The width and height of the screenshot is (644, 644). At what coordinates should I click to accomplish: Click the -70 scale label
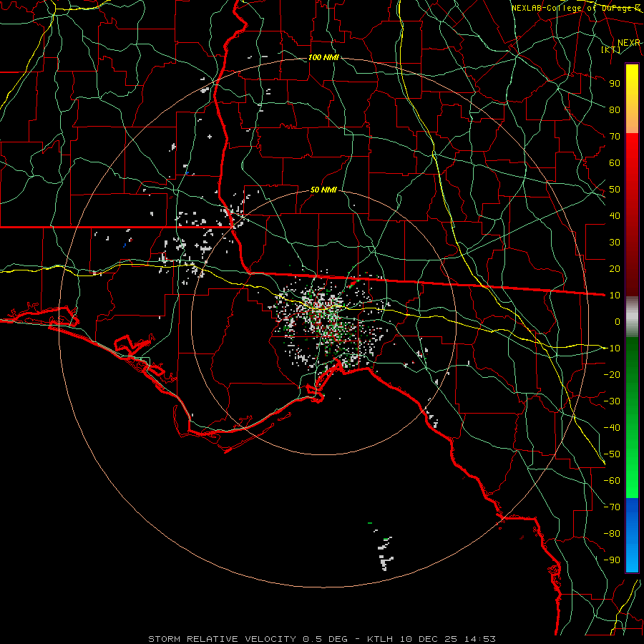[612, 507]
